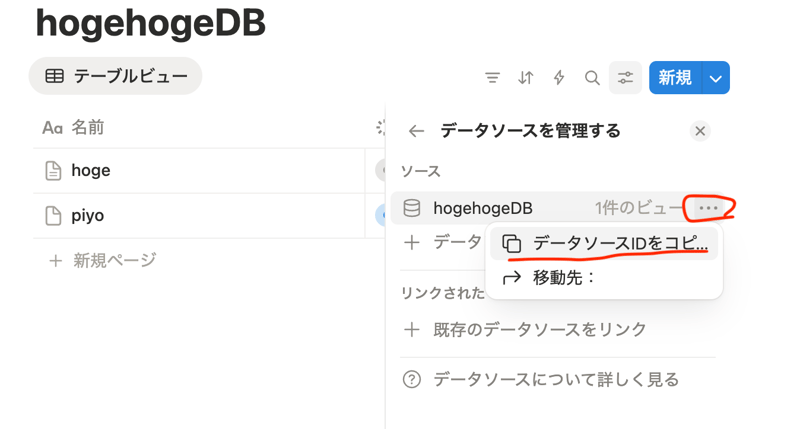Click the 新規 button
Viewport: 800px width, 429px height.
click(x=675, y=78)
